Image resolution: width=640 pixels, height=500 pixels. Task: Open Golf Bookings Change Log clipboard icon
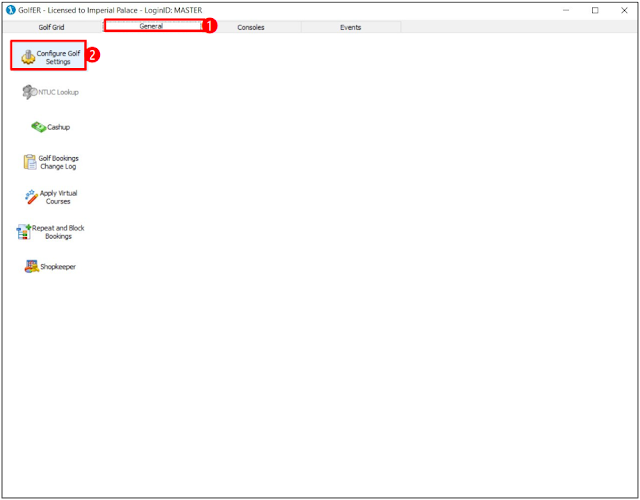[30, 162]
